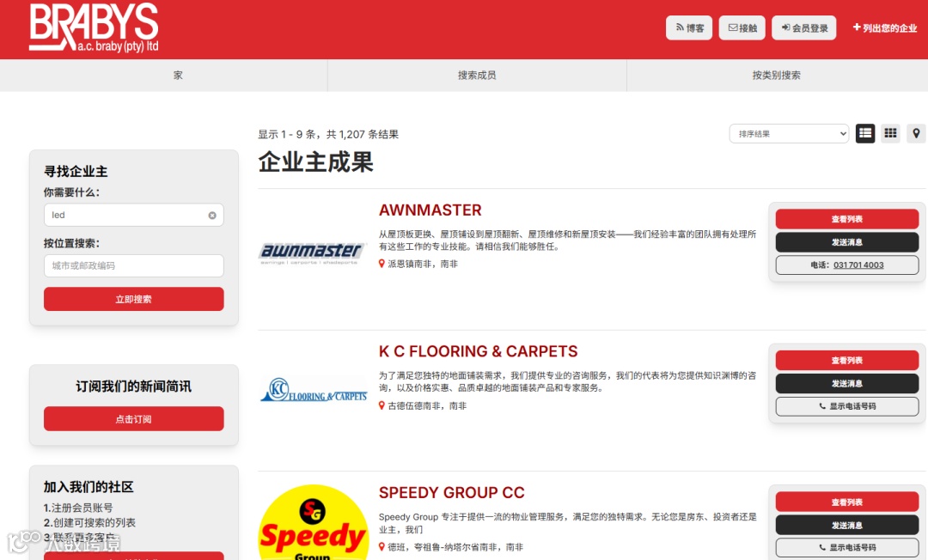Click the search now (立即搜索) button
This screenshot has height=560, width=928.
click(x=134, y=299)
